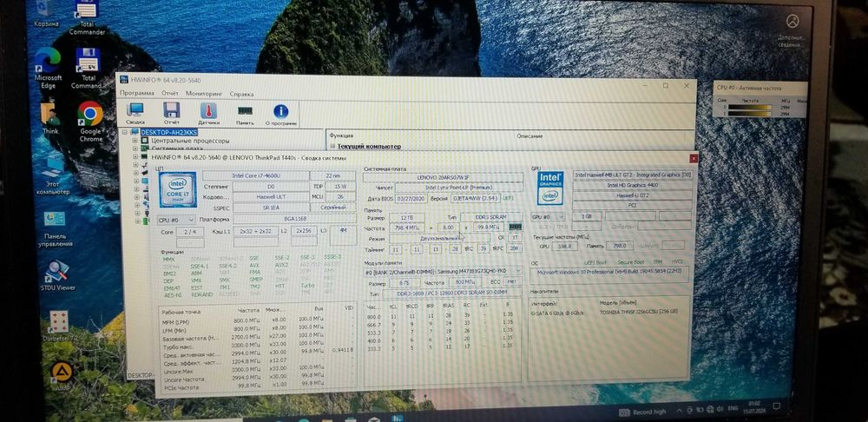This screenshot has width=868, height=422.
Task: Launch STDU Viewer from the desktop
Action: [57, 275]
